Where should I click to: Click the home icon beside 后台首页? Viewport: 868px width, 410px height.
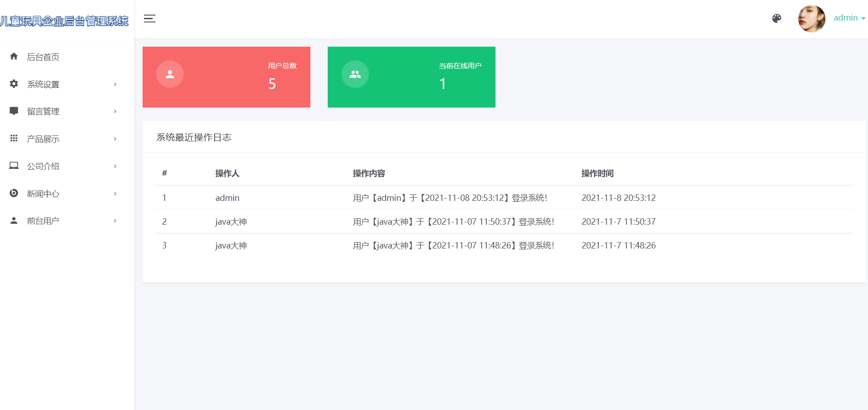coord(14,56)
